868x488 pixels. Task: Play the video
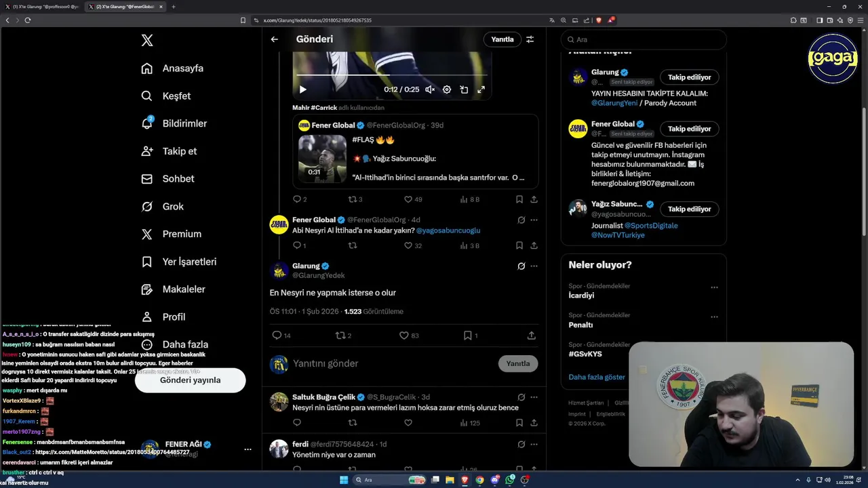[302, 89]
